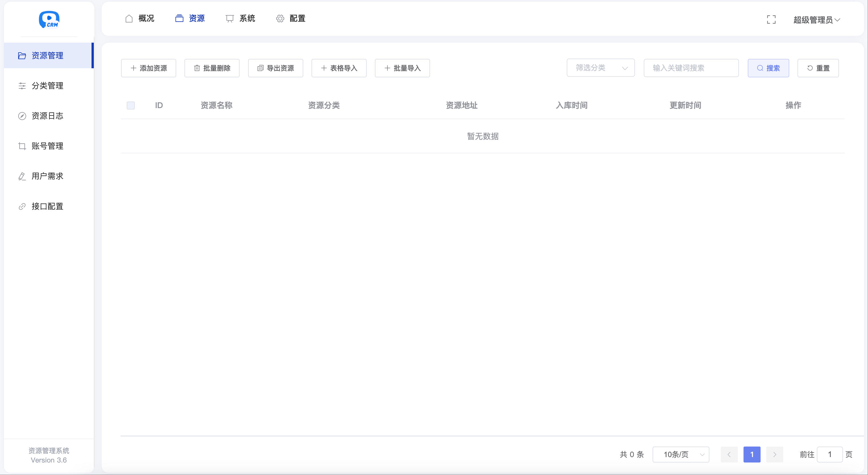The width and height of the screenshot is (868, 475).
Task: Click the gear icon beside 配置
Action: point(280,18)
